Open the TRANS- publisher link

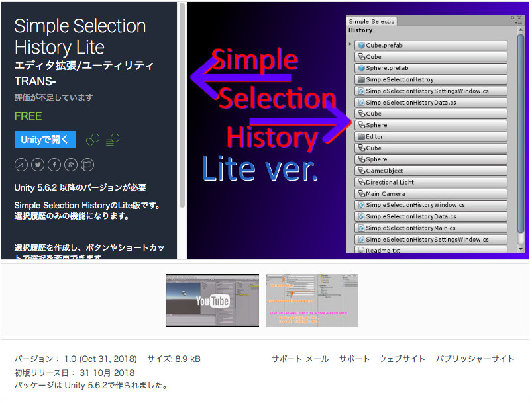[35, 81]
